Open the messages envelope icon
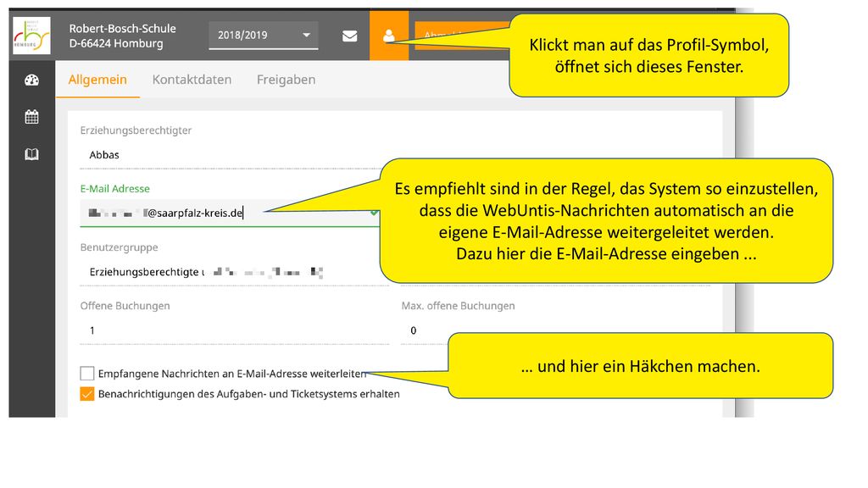Viewport: 868px width, 488px height. click(x=350, y=36)
